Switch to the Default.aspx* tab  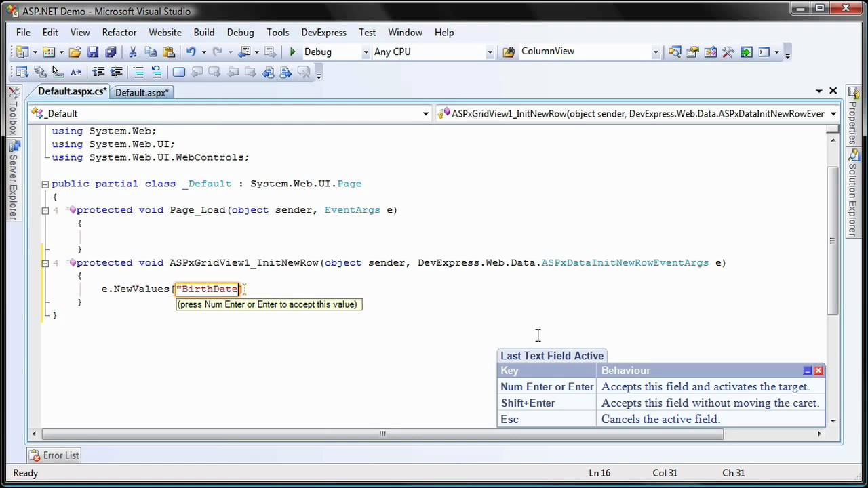[x=142, y=92]
